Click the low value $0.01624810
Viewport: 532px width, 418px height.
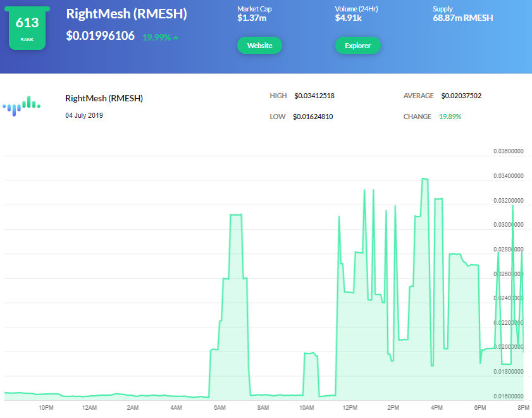[x=313, y=117]
